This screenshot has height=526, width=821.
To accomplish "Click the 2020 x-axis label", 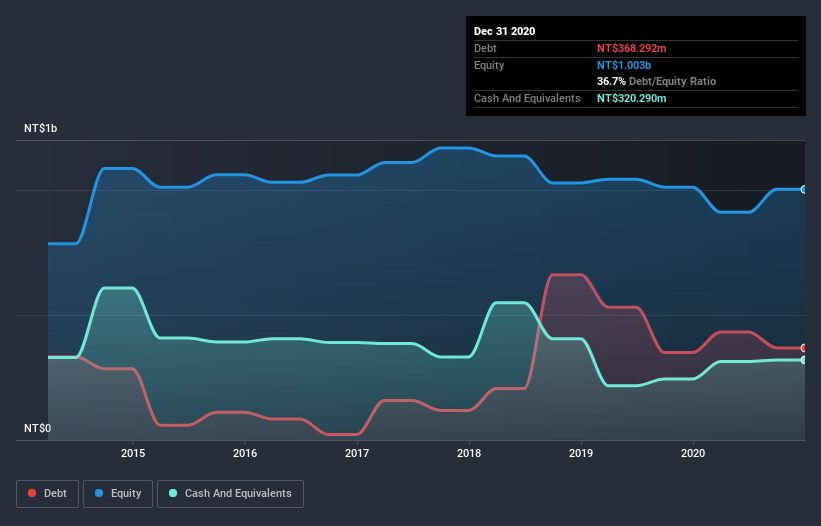I will 693,453.
